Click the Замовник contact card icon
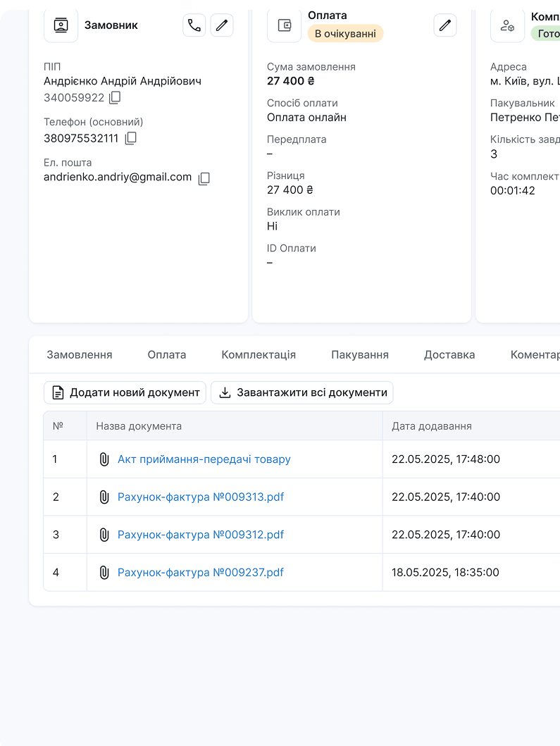 (61, 25)
